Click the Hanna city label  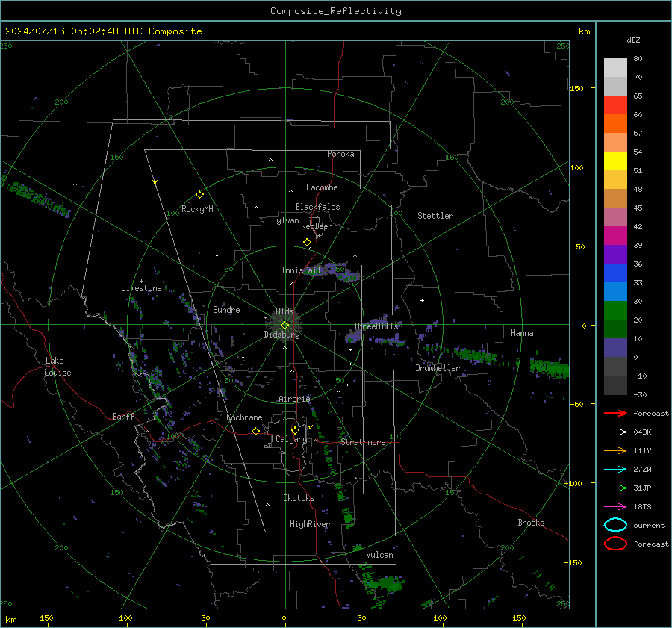point(522,333)
